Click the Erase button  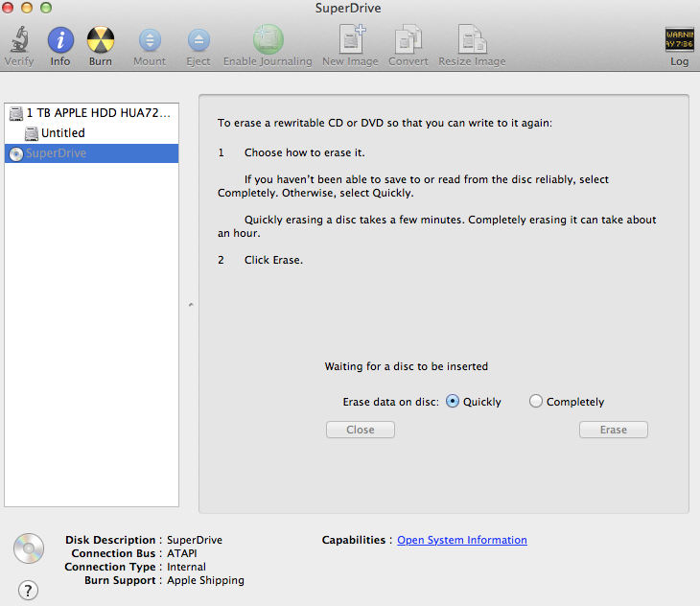pyautogui.click(x=614, y=430)
